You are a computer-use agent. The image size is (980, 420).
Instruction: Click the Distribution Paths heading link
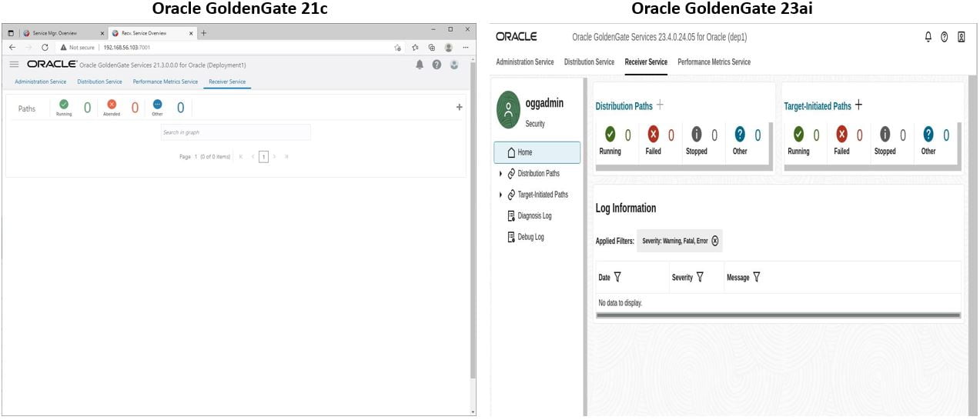624,106
